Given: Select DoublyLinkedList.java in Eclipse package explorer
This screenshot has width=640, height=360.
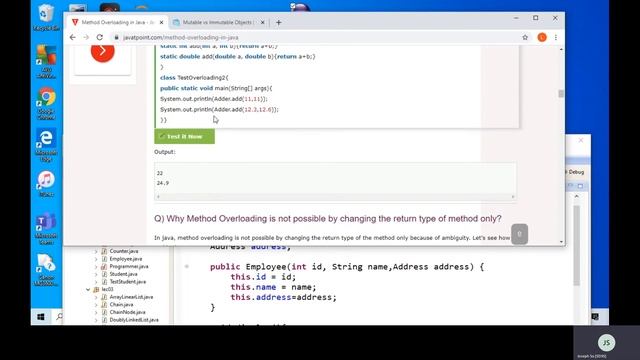Looking at the screenshot, I should (134, 320).
